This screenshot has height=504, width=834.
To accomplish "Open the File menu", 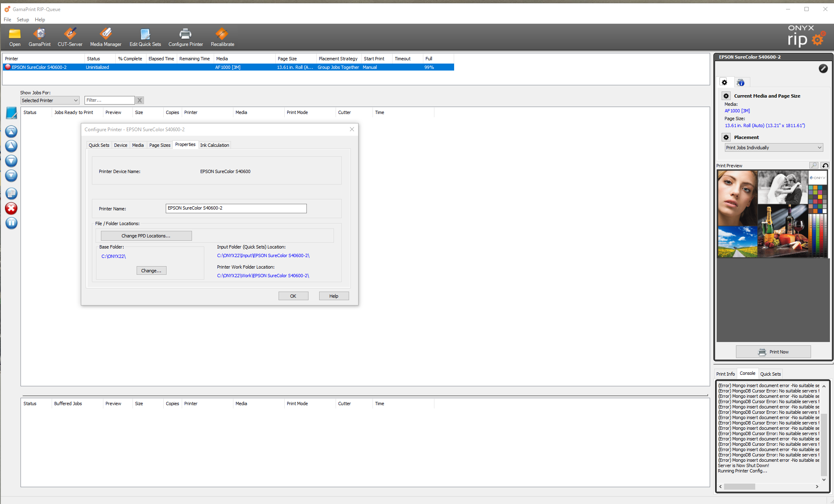I will click(7, 20).
